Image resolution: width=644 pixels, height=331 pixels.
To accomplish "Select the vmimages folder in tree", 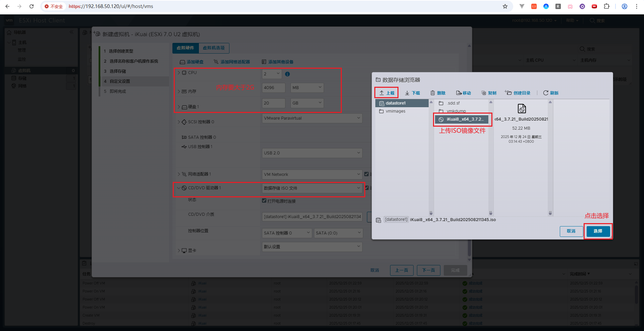I will coord(395,111).
